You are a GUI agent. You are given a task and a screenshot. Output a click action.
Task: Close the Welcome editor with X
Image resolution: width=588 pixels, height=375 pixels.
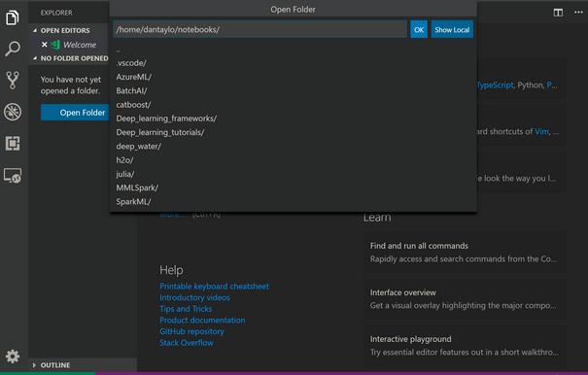point(45,45)
